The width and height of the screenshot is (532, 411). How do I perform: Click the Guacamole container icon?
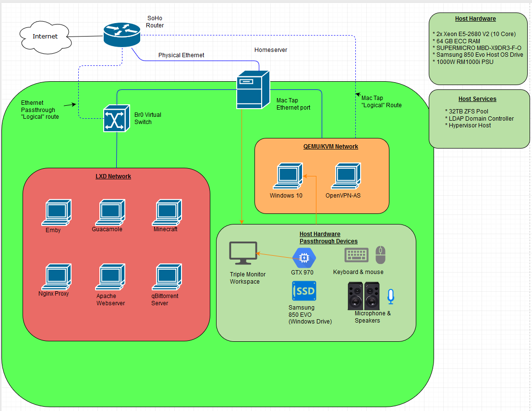click(x=112, y=212)
